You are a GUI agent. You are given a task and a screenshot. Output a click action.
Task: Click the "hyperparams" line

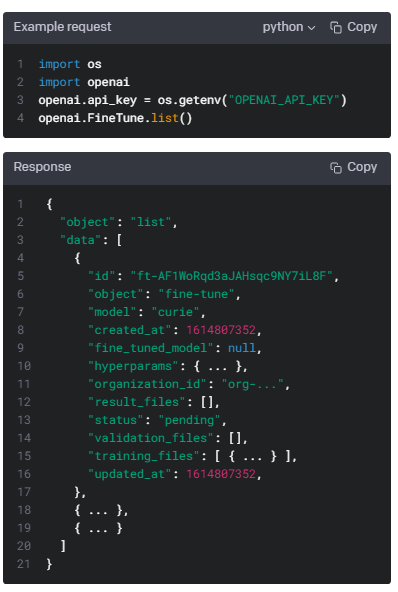coord(168,366)
